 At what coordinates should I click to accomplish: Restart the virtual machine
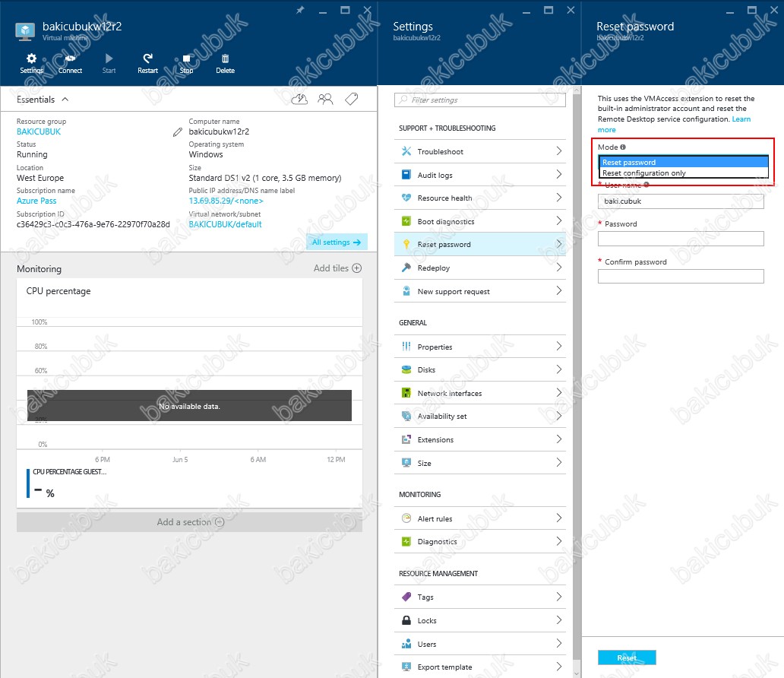click(147, 64)
